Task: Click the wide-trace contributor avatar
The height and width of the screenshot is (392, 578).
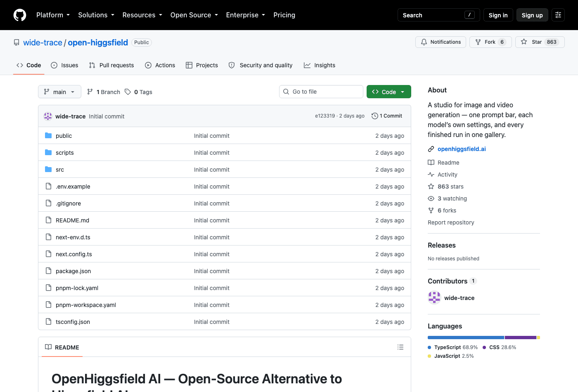Action: (x=434, y=298)
